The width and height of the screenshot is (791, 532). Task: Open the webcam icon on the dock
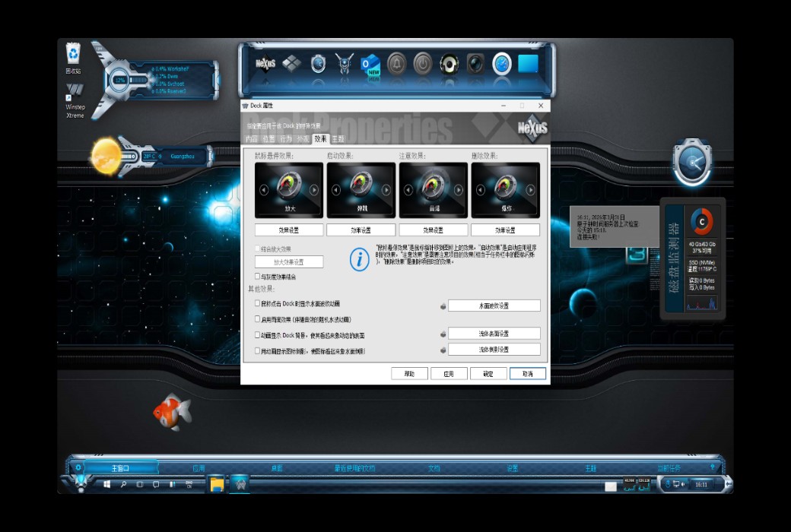pyautogui.click(x=475, y=65)
